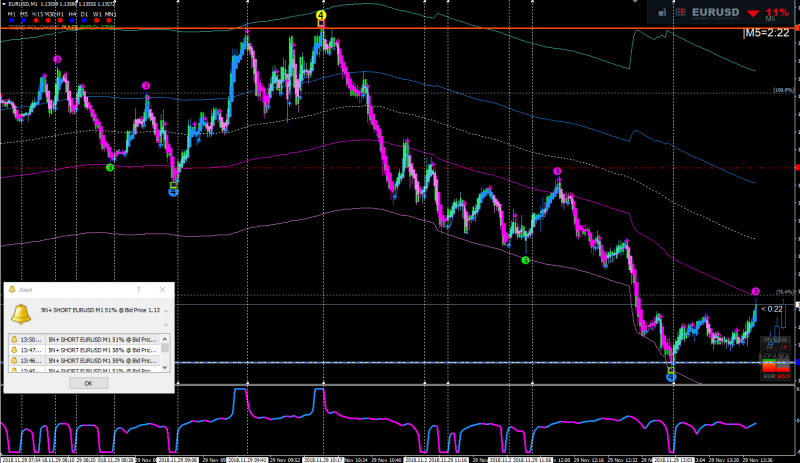Select the 13:50 alert row
800x463 pixels.
[85, 339]
